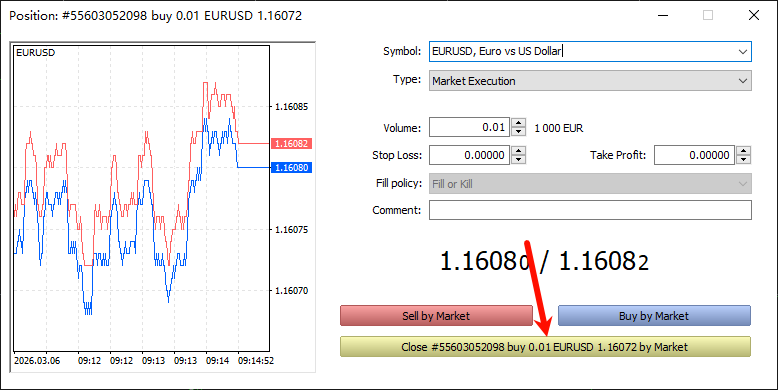778x390 pixels.
Task: Expand the Type Market Execution dropdown
Action: tap(742, 80)
